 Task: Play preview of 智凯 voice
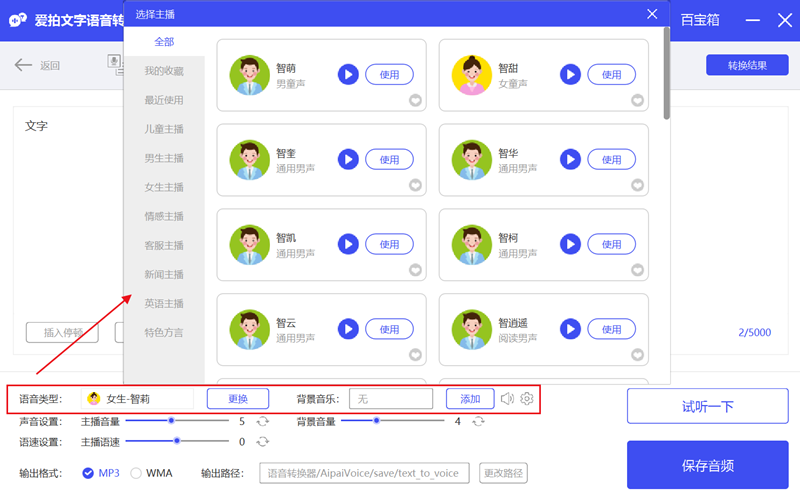click(348, 244)
